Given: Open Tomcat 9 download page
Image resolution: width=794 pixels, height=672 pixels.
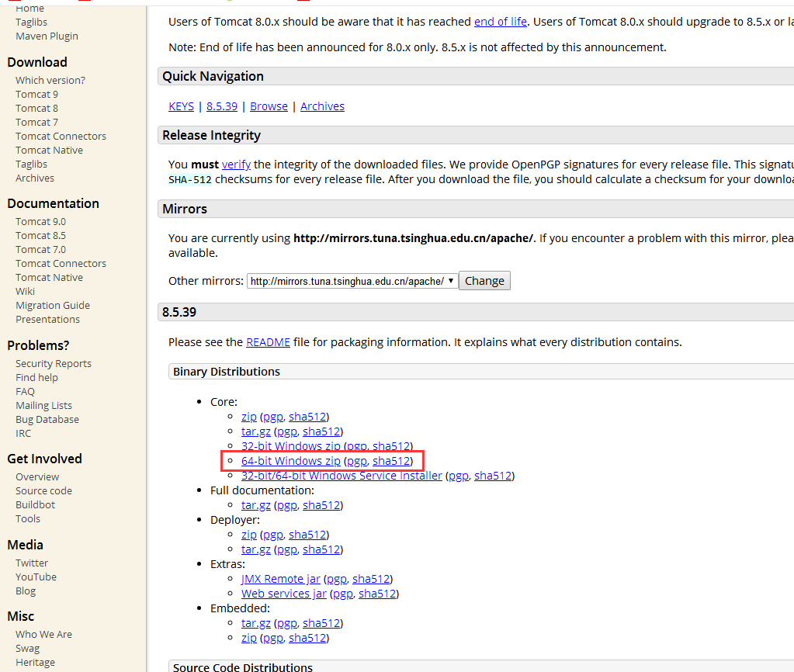Looking at the screenshot, I should (x=36, y=95).
